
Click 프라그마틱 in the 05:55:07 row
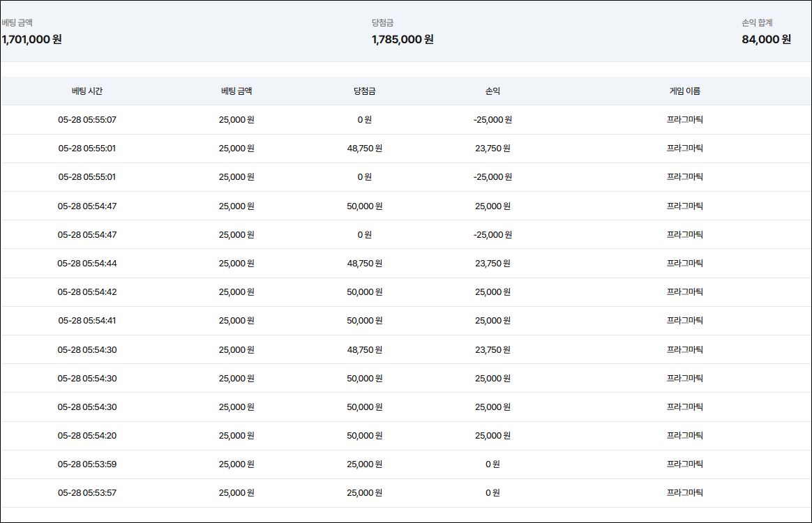(684, 120)
